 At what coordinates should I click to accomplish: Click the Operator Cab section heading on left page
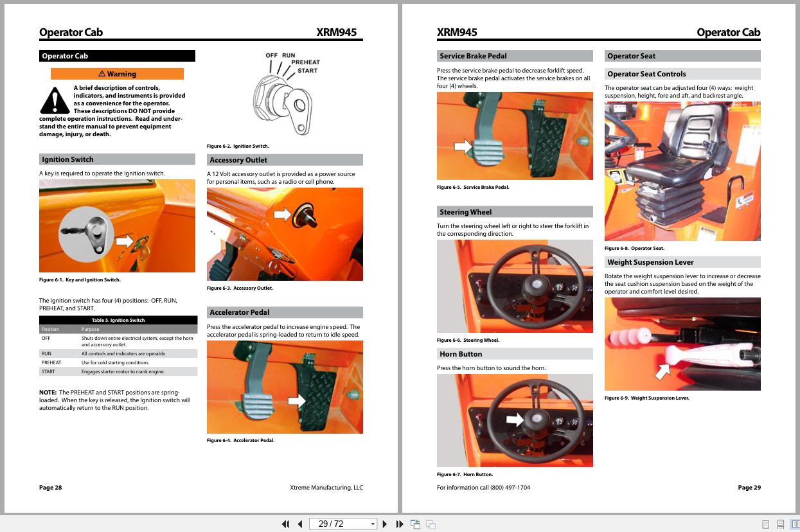(x=117, y=56)
